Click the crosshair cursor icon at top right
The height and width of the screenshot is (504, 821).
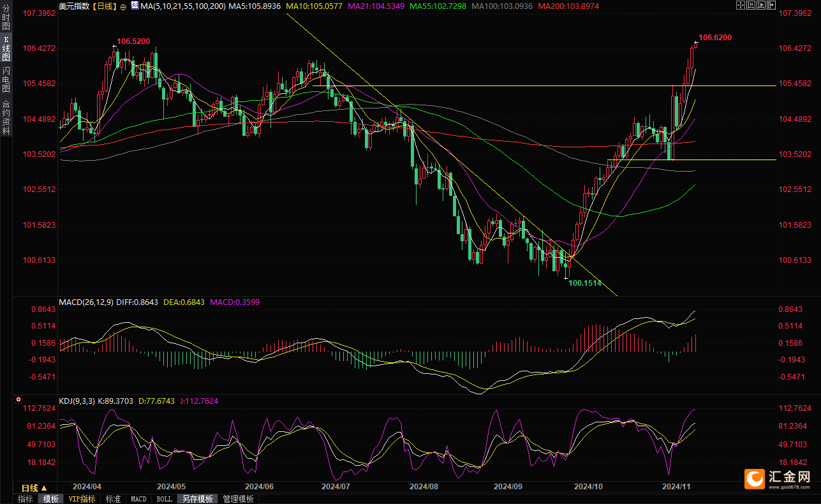(x=741, y=5)
